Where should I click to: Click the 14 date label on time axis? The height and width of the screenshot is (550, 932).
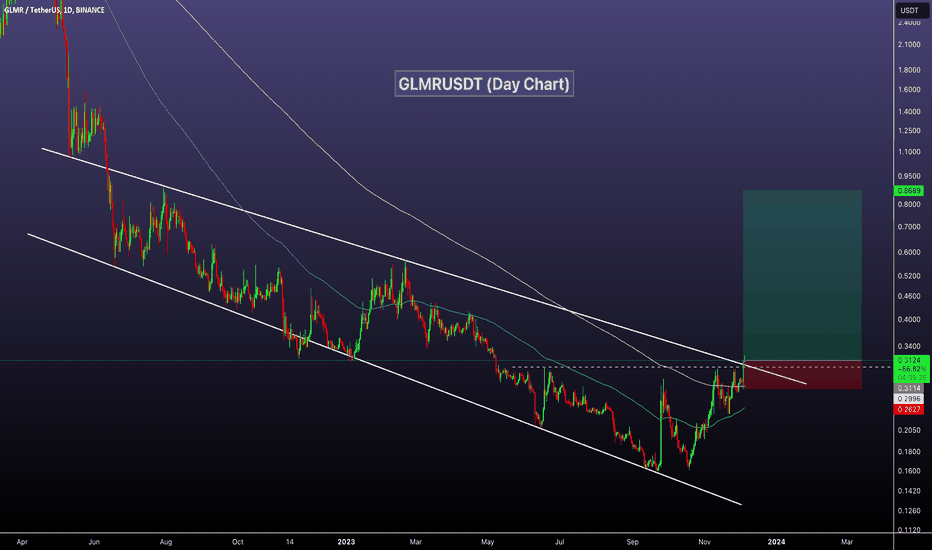click(x=289, y=542)
